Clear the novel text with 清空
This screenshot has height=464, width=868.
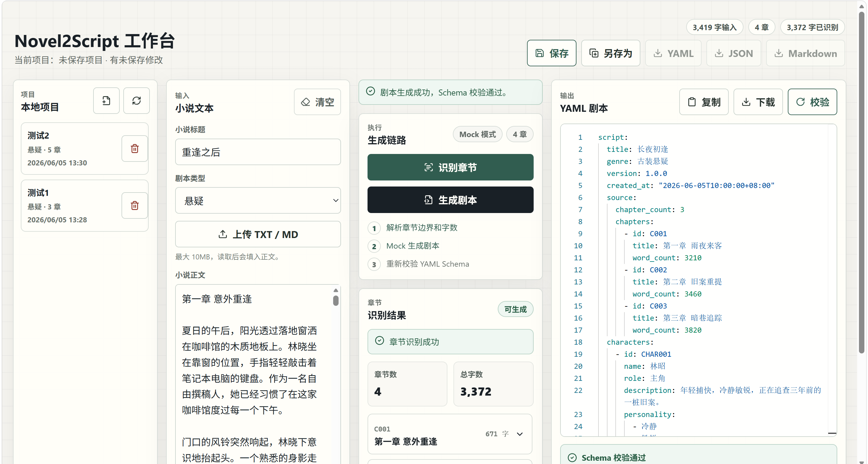(x=317, y=102)
